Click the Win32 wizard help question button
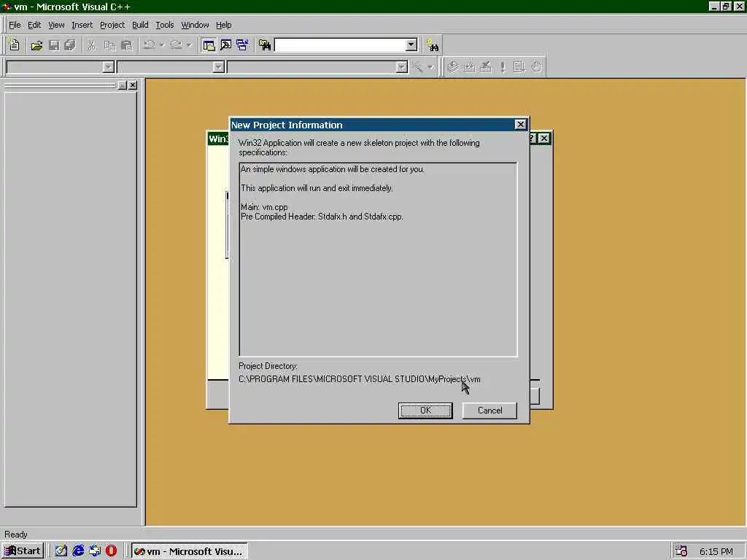The width and height of the screenshot is (747, 560). click(x=533, y=138)
